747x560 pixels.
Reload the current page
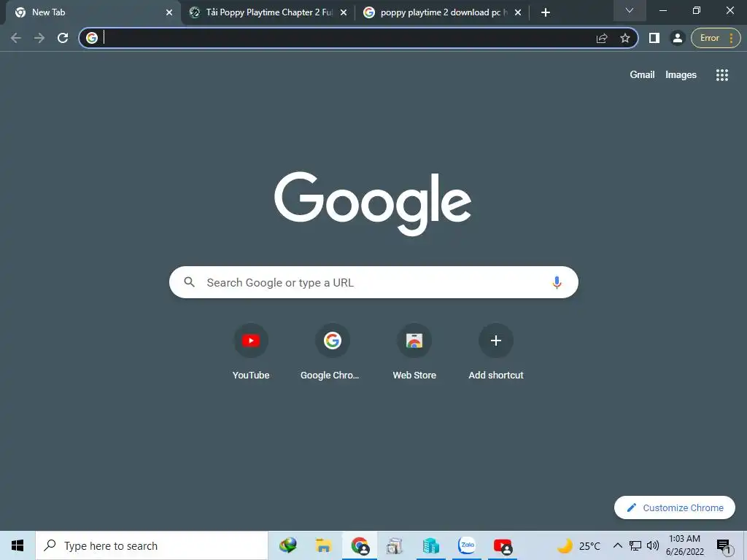pos(63,38)
